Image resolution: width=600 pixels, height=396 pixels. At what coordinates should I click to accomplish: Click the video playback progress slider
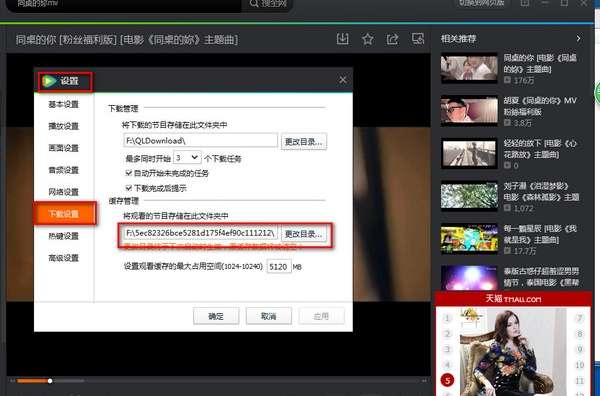point(50,381)
